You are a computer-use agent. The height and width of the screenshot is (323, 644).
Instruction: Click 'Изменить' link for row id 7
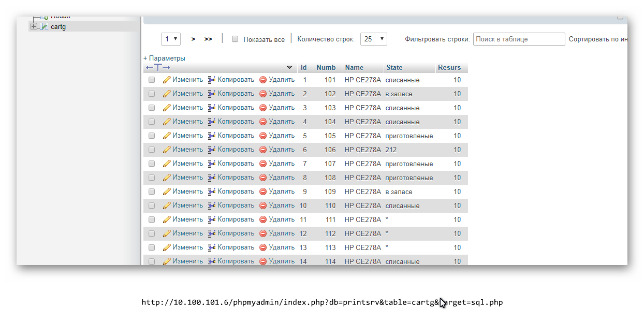(188, 164)
